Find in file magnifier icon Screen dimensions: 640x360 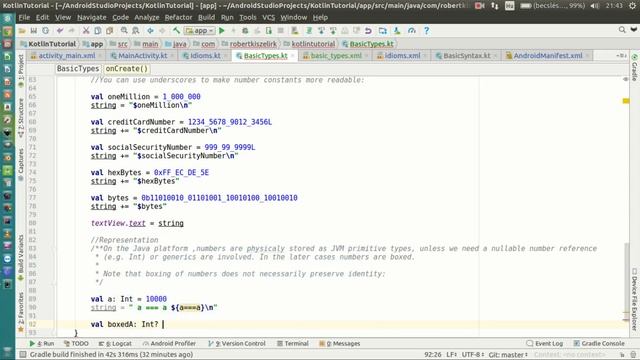pyautogui.click(x=124, y=31)
